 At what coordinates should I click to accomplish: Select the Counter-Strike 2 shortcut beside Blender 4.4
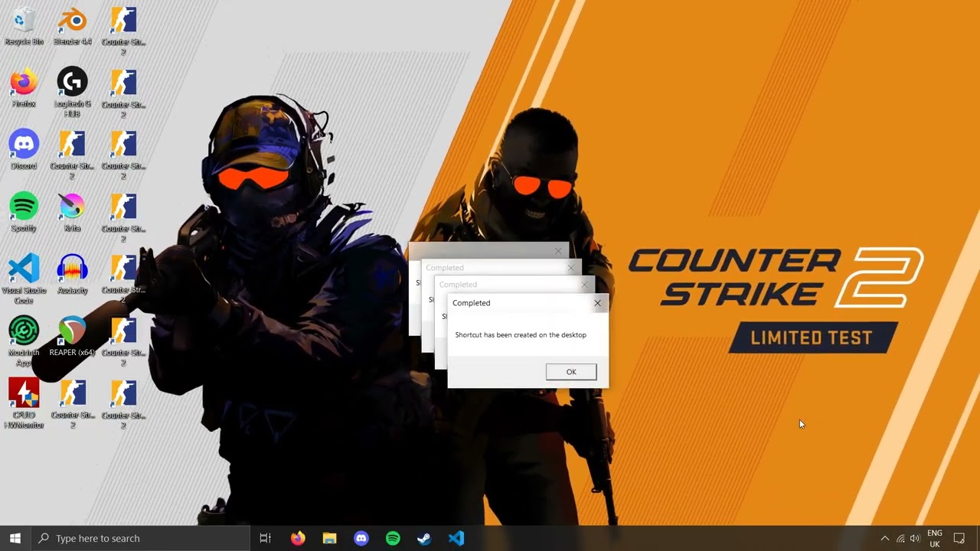pyautogui.click(x=123, y=31)
